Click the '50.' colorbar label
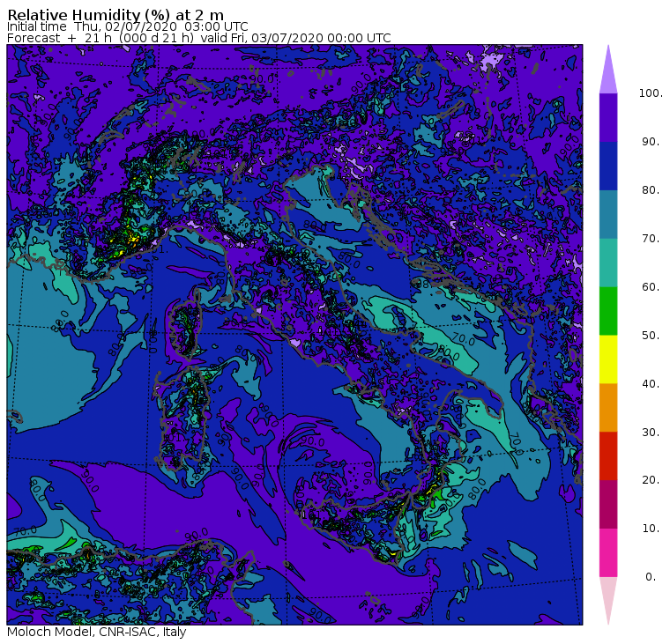The image size is (670, 644). [651, 336]
